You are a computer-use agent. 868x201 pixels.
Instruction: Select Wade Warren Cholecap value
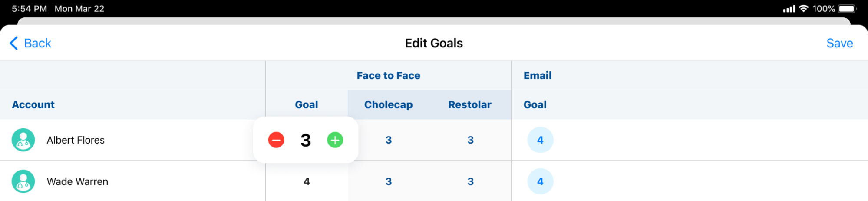pyautogui.click(x=389, y=181)
